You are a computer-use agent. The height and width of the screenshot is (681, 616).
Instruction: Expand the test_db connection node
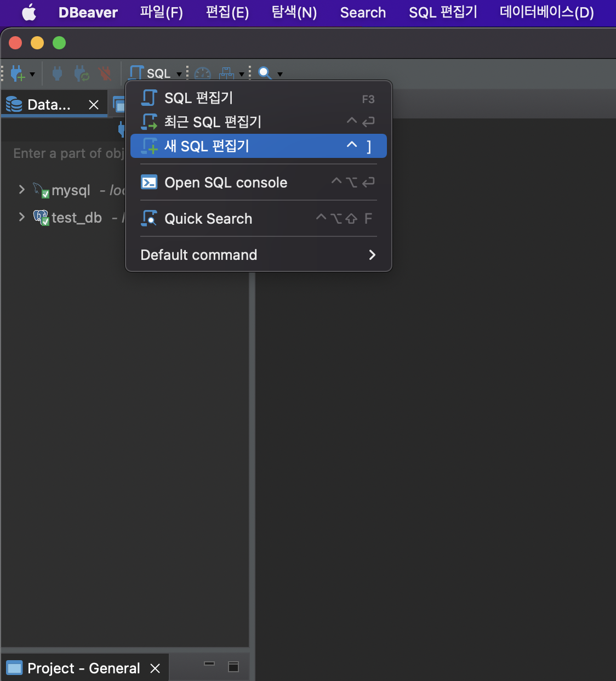tap(21, 217)
